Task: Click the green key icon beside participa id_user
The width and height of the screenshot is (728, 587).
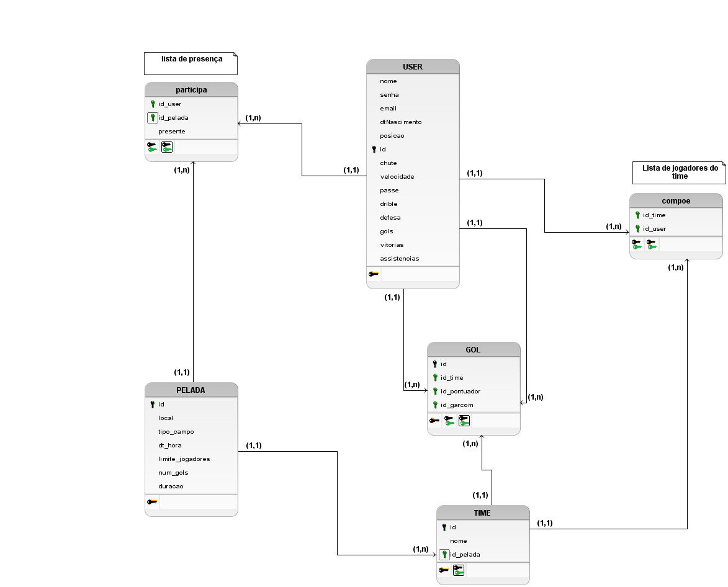Action: [x=153, y=104]
